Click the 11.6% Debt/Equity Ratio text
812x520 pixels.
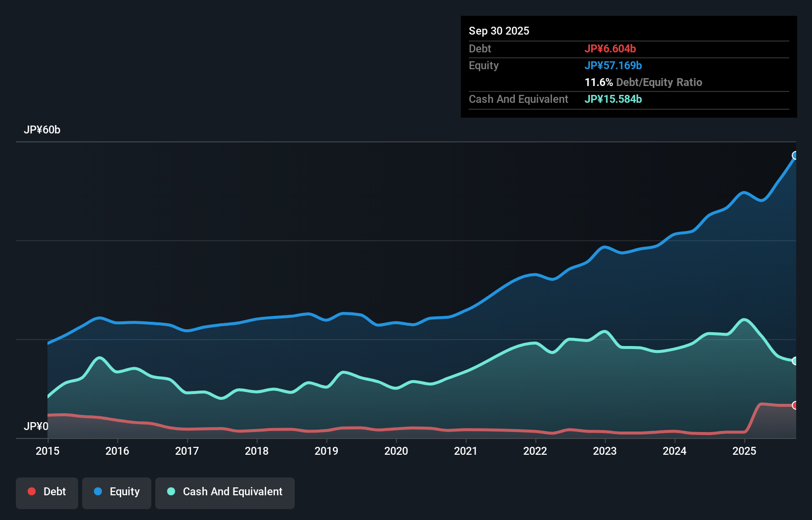point(643,82)
